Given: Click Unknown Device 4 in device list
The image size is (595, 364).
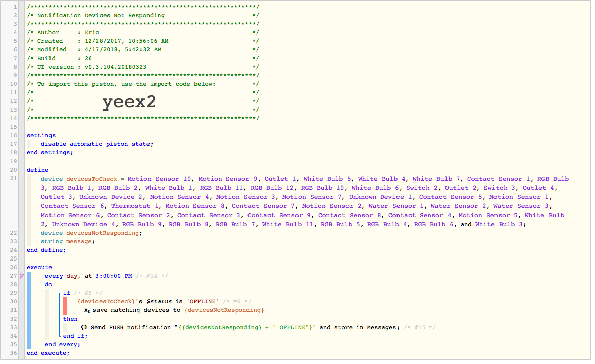Looking at the screenshot, I should 83,225.
